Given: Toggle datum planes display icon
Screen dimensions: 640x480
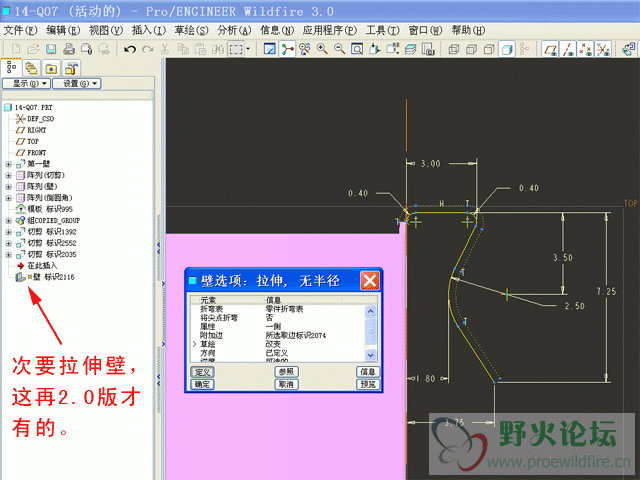Looking at the screenshot, I should 550,49.
